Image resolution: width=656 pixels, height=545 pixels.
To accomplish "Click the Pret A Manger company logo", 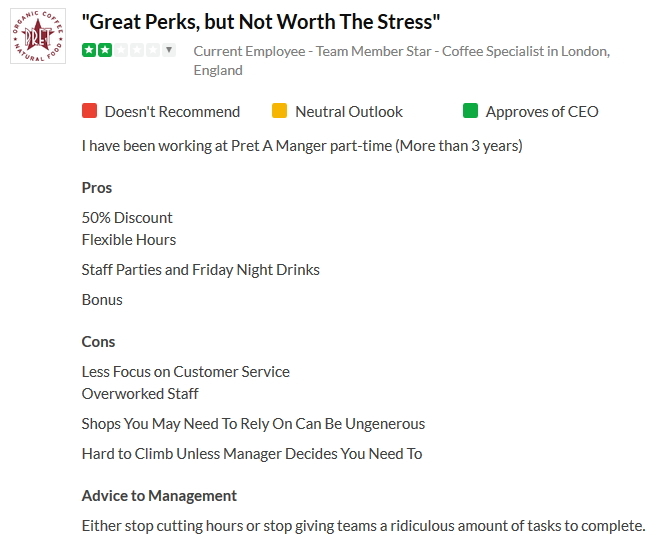I will pyautogui.click(x=38, y=36).
